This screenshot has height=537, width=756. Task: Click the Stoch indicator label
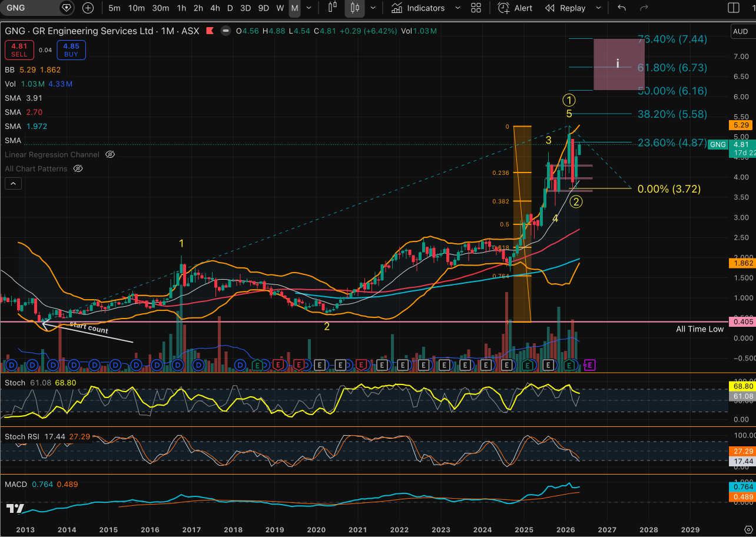click(x=15, y=383)
